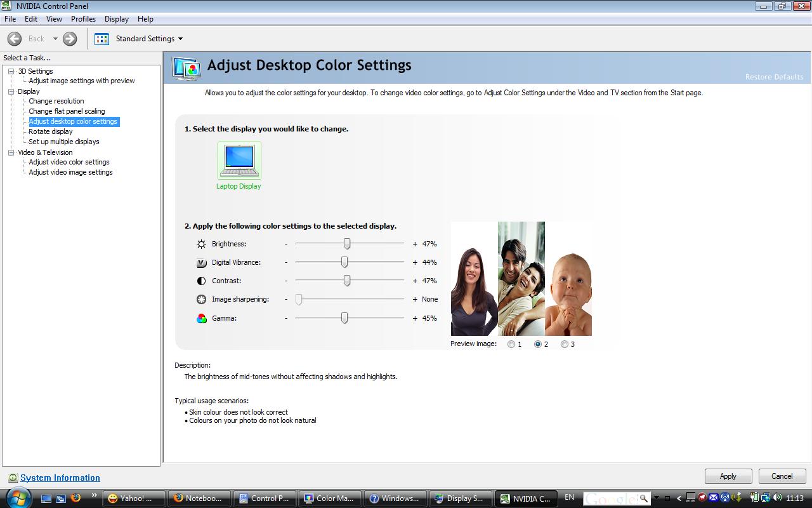Click the Back navigation arrow
Screen dimensions: 812x508
click(x=15, y=39)
